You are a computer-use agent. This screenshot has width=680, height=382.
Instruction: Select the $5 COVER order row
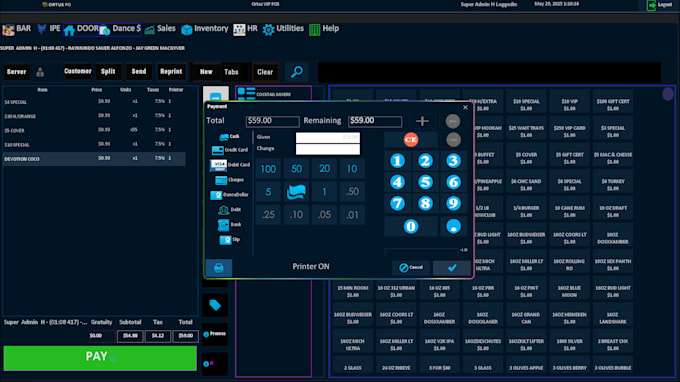click(94, 130)
